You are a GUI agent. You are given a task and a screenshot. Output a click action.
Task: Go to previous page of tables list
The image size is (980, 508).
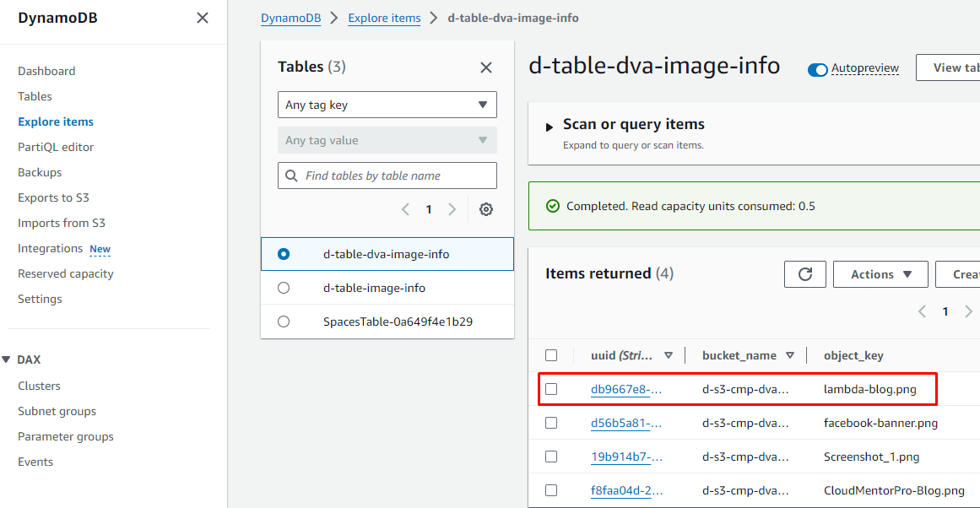click(405, 209)
